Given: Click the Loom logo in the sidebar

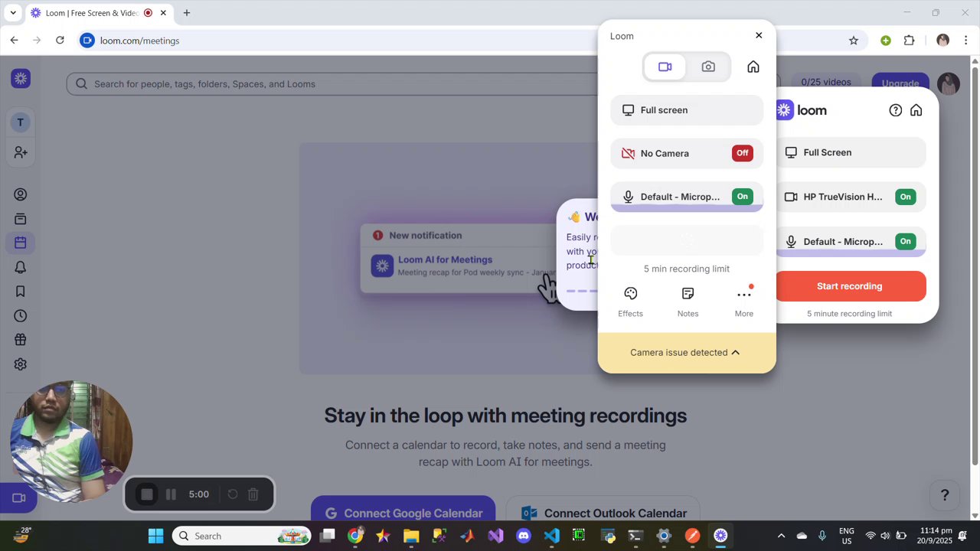Looking at the screenshot, I should 21,79.
